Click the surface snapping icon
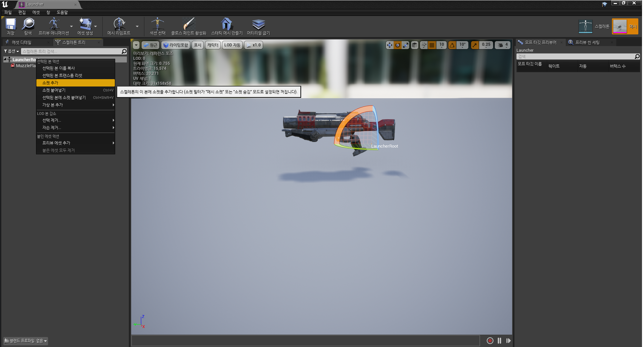The image size is (644, 347). [424, 45]
